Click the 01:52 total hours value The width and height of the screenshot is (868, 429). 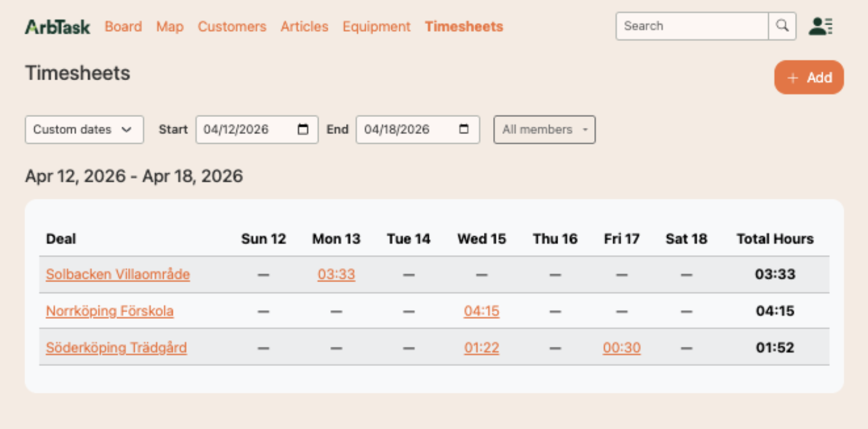point(775,348)
